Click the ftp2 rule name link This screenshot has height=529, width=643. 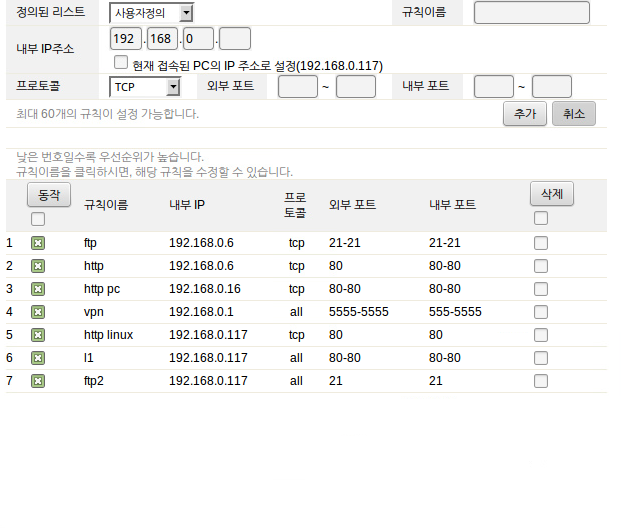coord(93,381)
